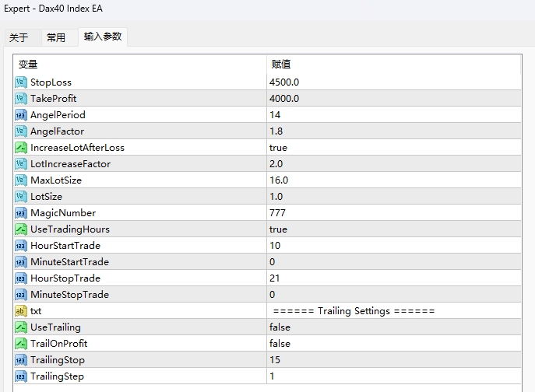
Task: Select the MagicNumber value 777
Action: pyautogui.click(x=277, y=213)
